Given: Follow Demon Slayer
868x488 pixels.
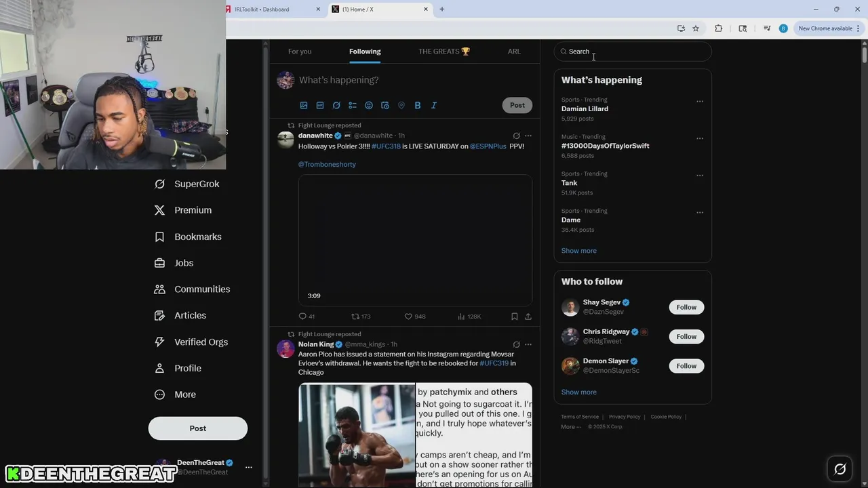Looking at the screenshot, I should 686,366.
